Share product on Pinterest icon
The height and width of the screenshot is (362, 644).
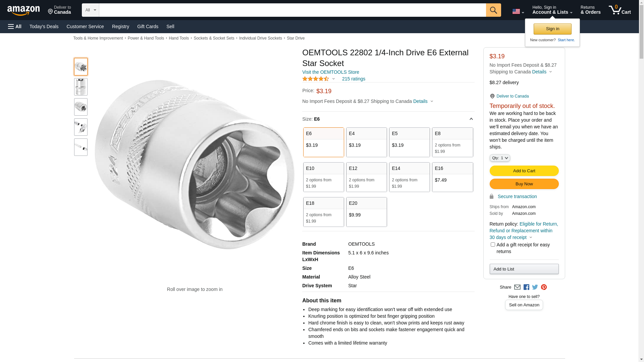point(544,287)
